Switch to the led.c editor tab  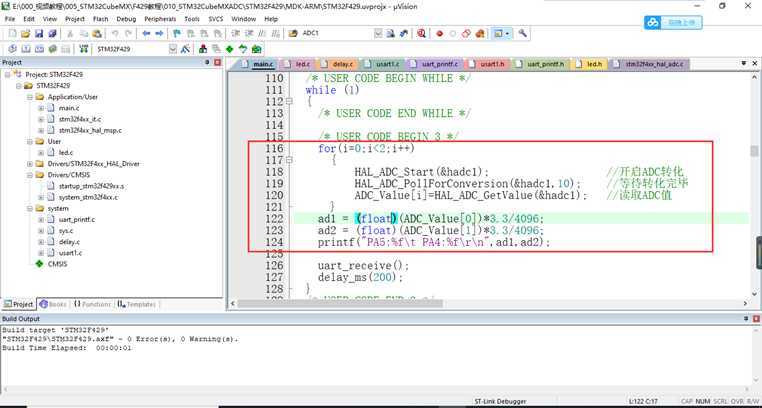[x=298, y=64]
